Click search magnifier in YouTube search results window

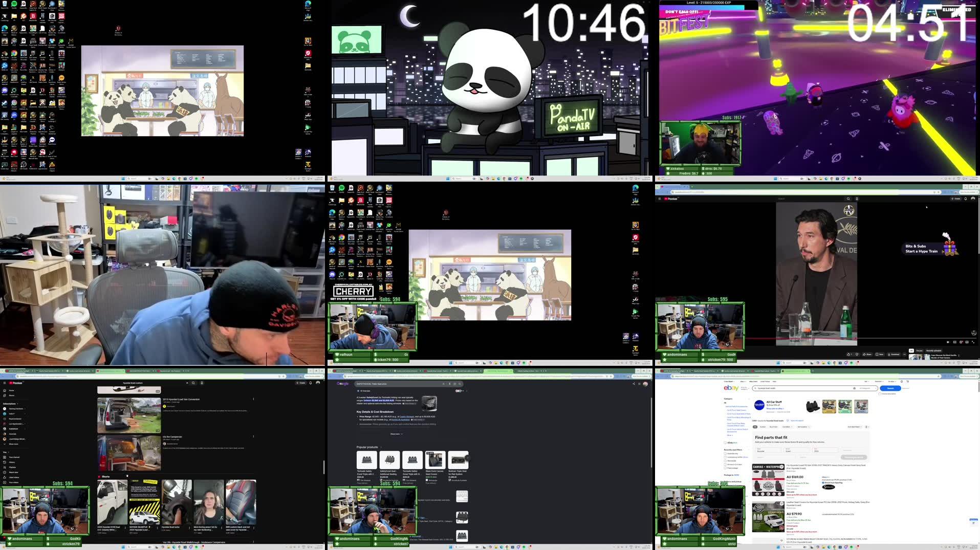(x=193, y=383)
